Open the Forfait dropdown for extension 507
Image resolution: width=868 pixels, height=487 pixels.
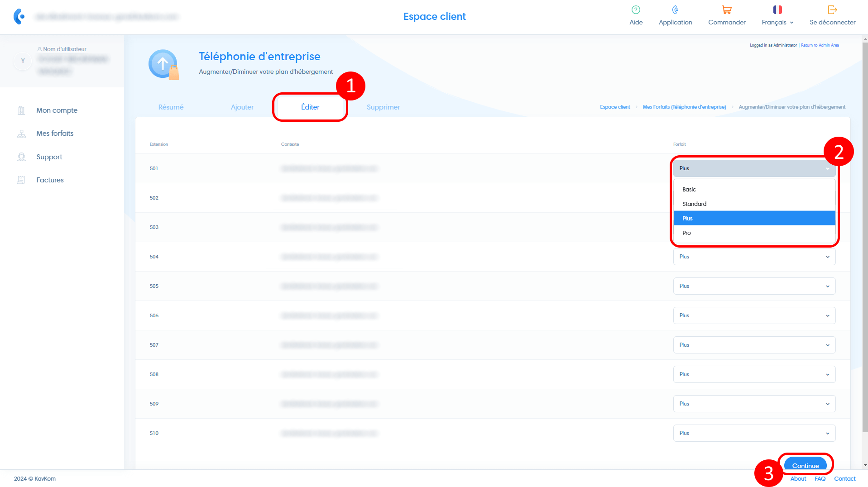pos(754,345)
